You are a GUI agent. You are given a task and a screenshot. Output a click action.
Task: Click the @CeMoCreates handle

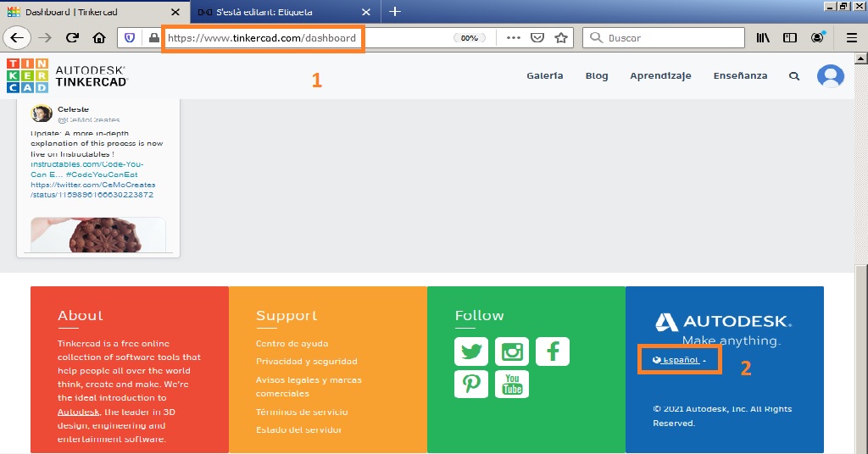point(88,119)
